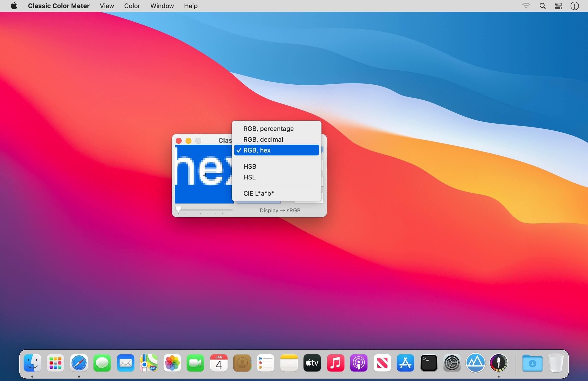The width and height of the screenshot is (588, 381).
Task: Switch color mode to HSB
Action: [x=250, y=166]
